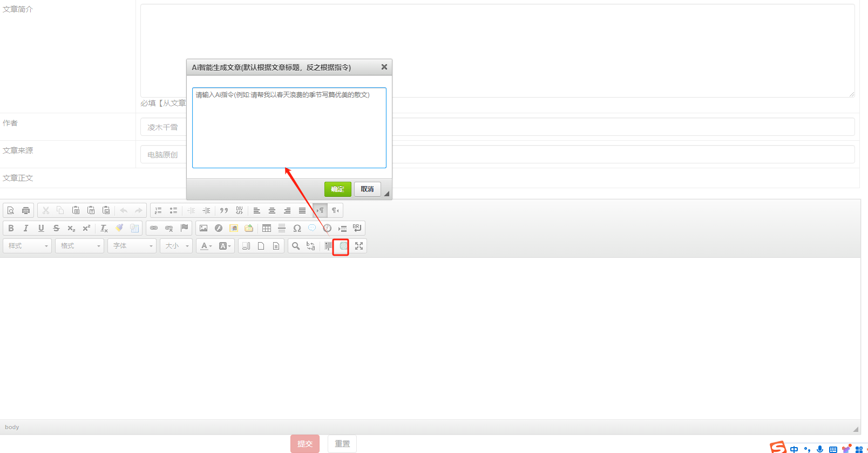The image size is (868, 453).
Task: Open the text color picker
Action: click(x=206, y=246)
